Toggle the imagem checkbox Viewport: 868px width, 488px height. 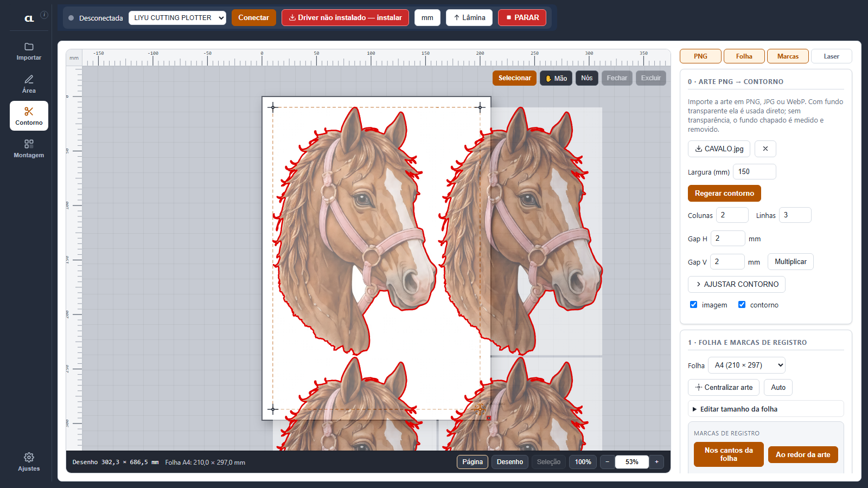pyautogui.click(x=693, y=305)
